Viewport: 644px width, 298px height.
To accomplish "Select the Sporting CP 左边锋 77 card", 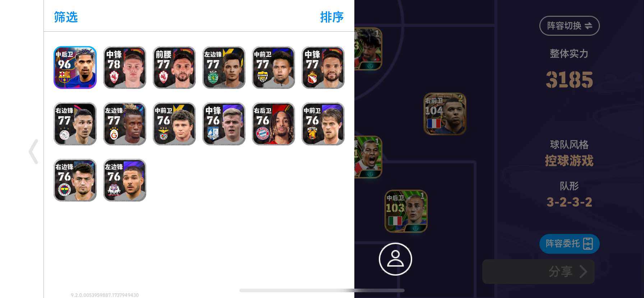I will pyautogui.click(x=224, y=67).
